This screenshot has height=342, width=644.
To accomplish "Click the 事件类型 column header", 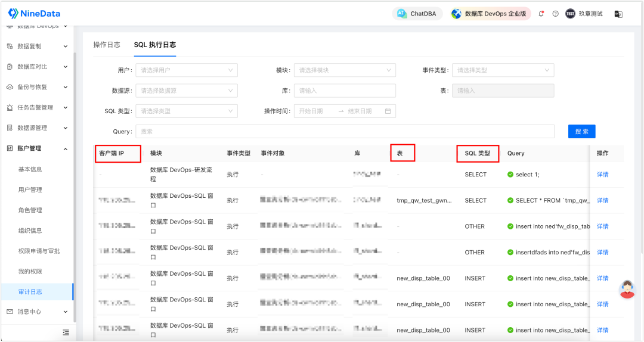I will coord(239,153).
